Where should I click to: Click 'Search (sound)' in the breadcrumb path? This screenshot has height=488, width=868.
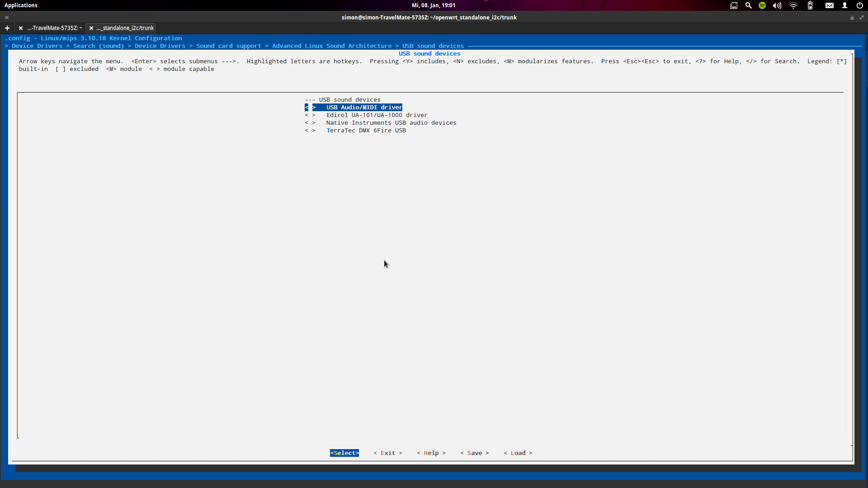99,46
